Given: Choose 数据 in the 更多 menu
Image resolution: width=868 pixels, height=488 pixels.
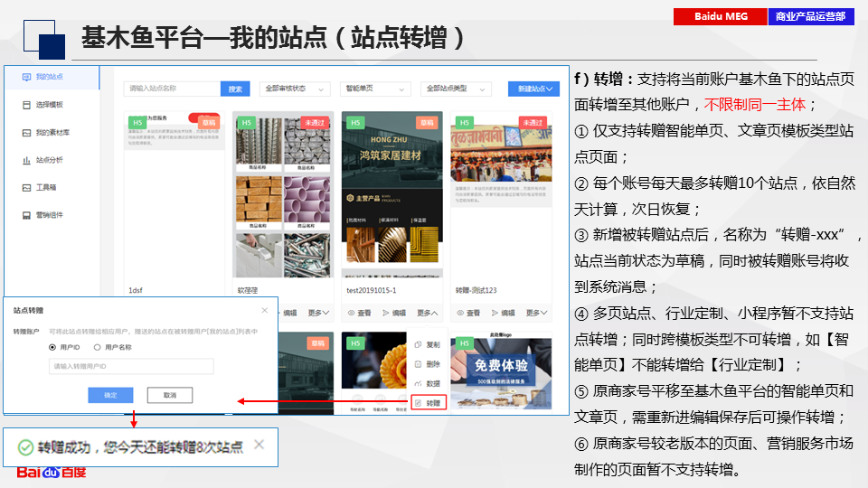Looking at the screenshot, I should pyautogui.click(x=428, y=383).
